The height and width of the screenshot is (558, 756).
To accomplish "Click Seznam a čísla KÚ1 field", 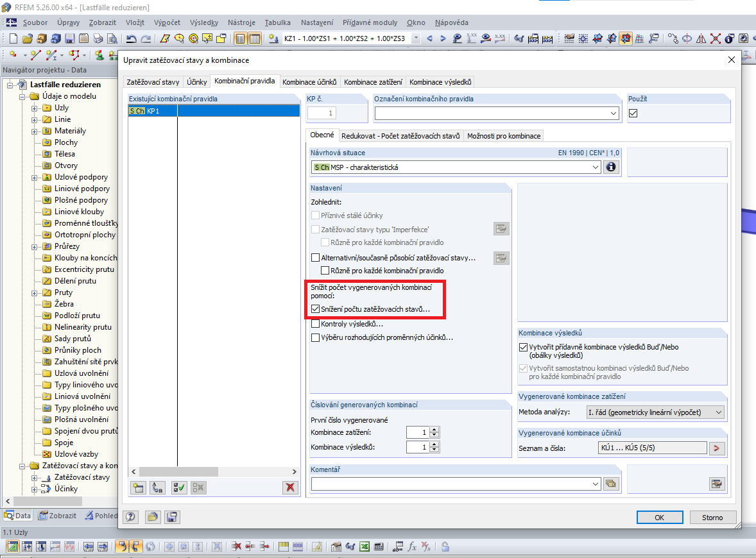I will click(652, 448).
